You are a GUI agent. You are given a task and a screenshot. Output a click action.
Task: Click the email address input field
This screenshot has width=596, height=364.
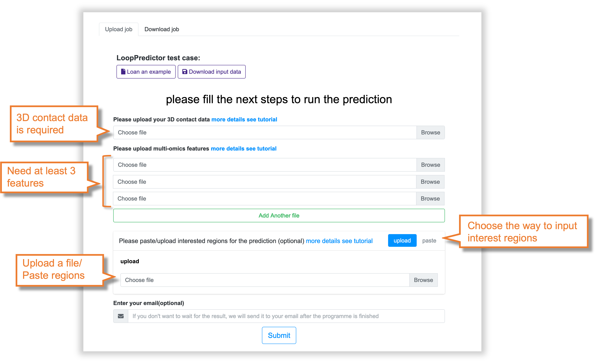click(286, 316)
